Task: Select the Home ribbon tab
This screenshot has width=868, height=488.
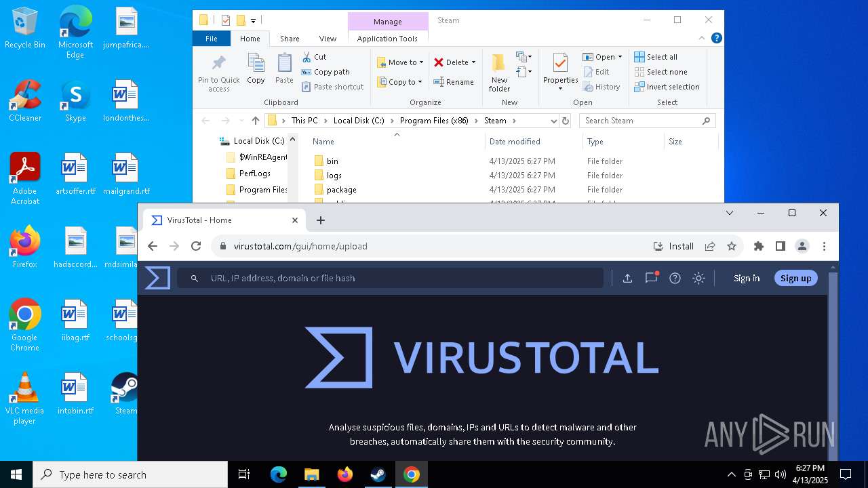Action: point(250,39)
